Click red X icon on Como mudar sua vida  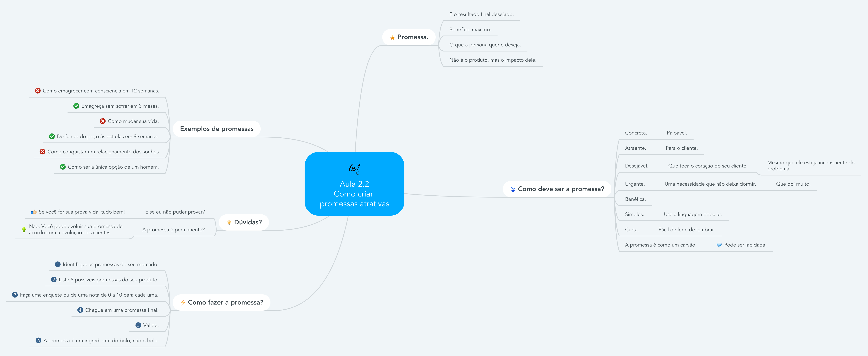(103, 121)
